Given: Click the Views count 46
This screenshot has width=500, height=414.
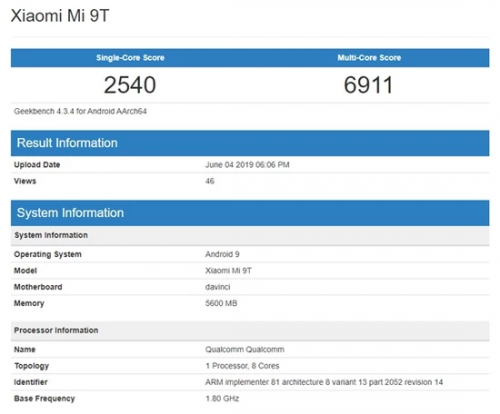Looking at the screenshot, I should coord(210,181).
